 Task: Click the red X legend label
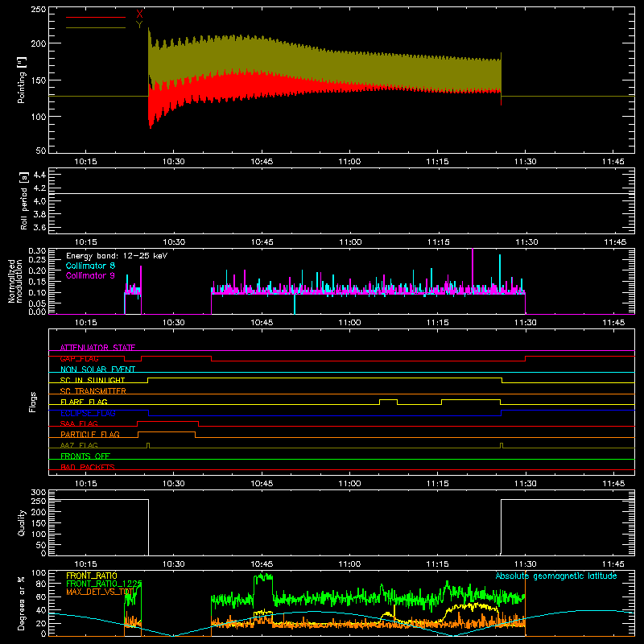(x=139, y=14)
